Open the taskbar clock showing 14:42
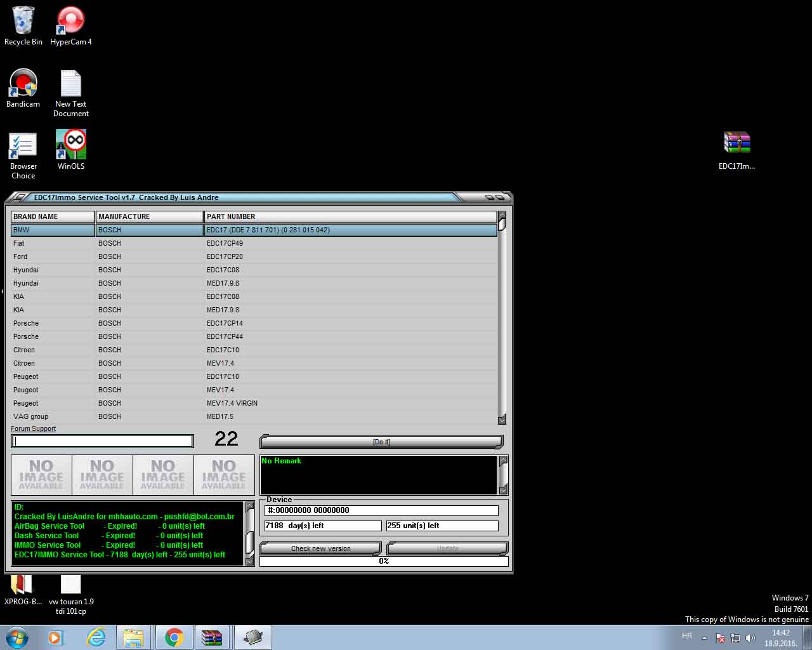Image resolution: width=812 pixels, height=650 pixels. pyautogui.click(x=781, y=638)
